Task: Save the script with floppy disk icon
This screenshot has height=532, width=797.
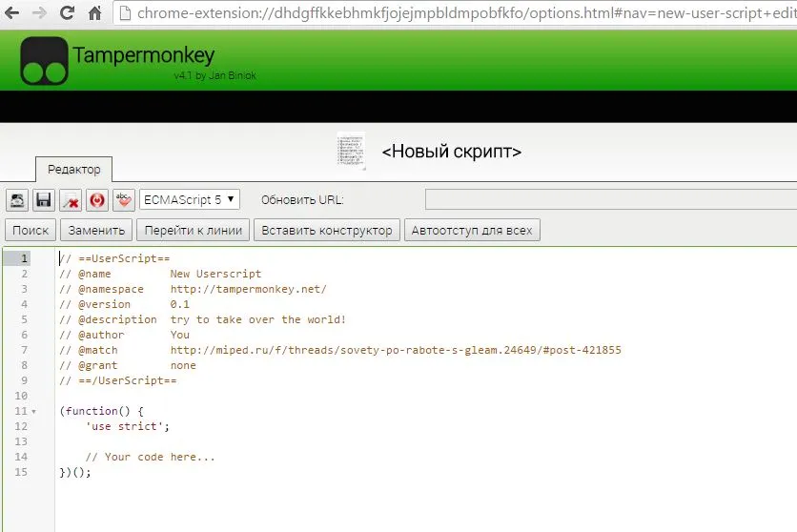Action: coord(44,200)
